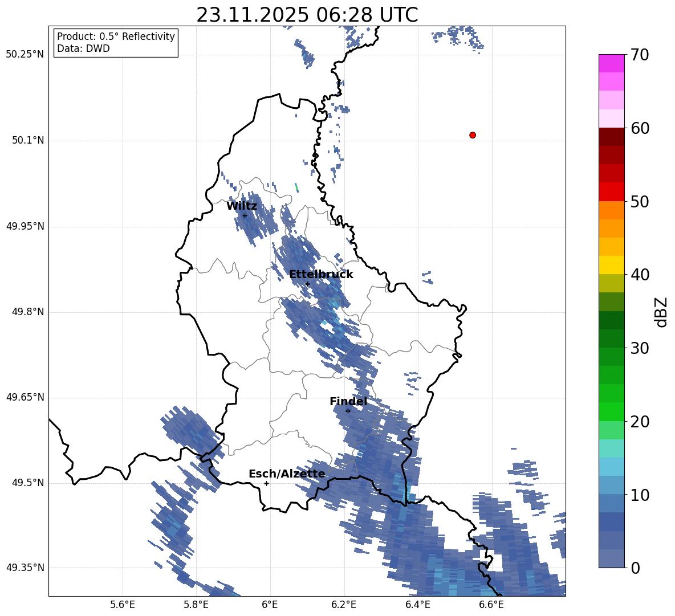Click the 40 tick on the colorbar
This screenshot has width=675, height=616.
[640, 275]
